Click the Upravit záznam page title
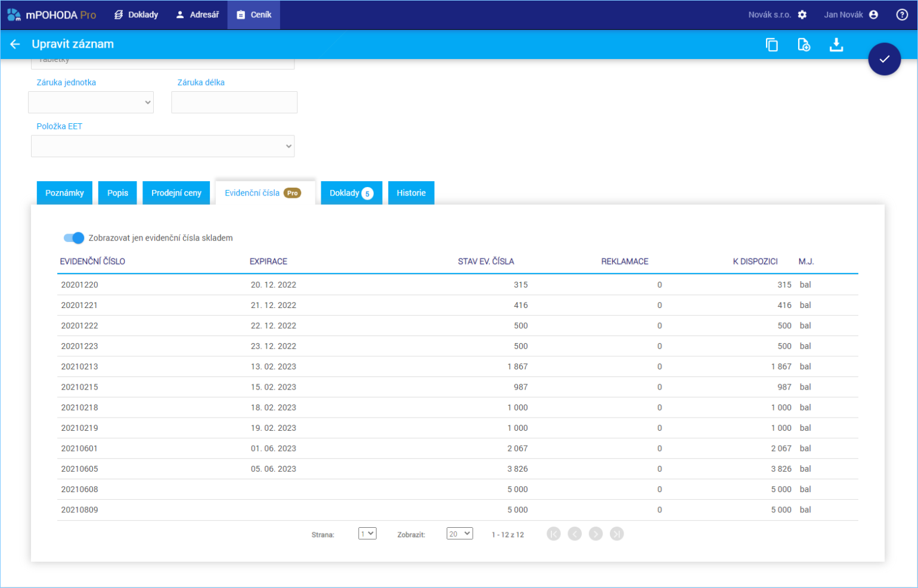 tap(73, 44)
